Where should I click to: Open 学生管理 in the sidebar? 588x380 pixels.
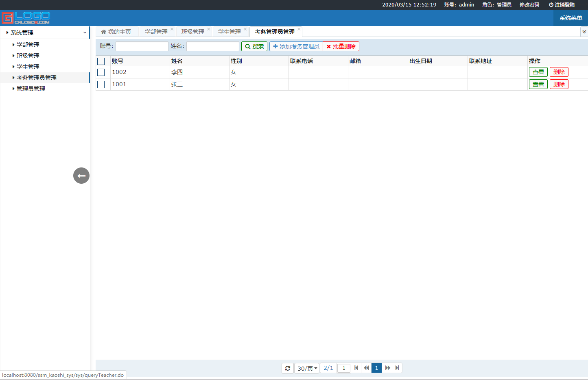[28, 67]
